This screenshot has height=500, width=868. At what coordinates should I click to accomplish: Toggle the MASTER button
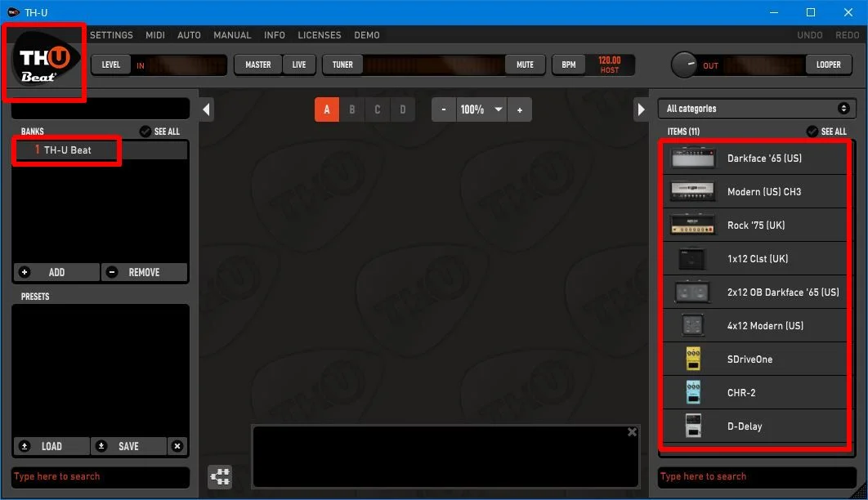pos(258,65)
